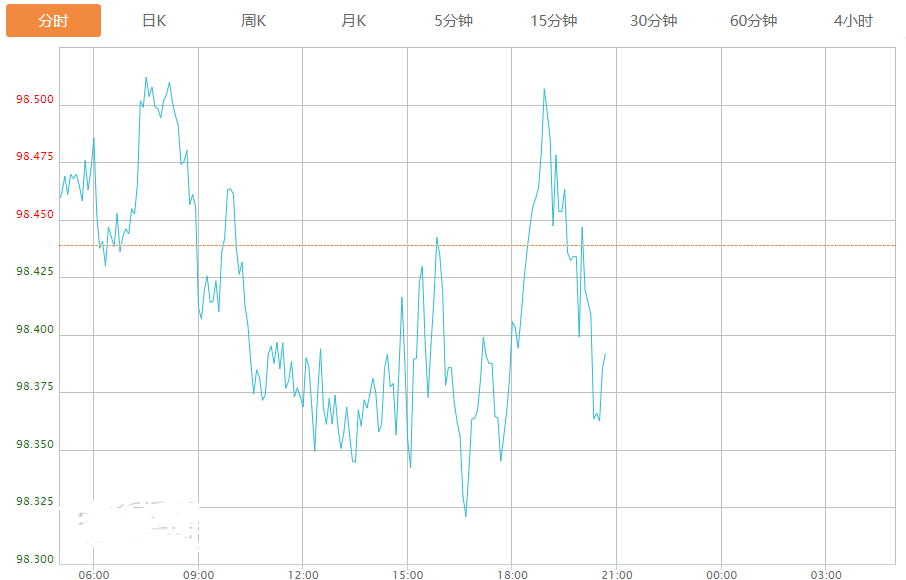Click the 06:00 time axis label

click(93, 574)
